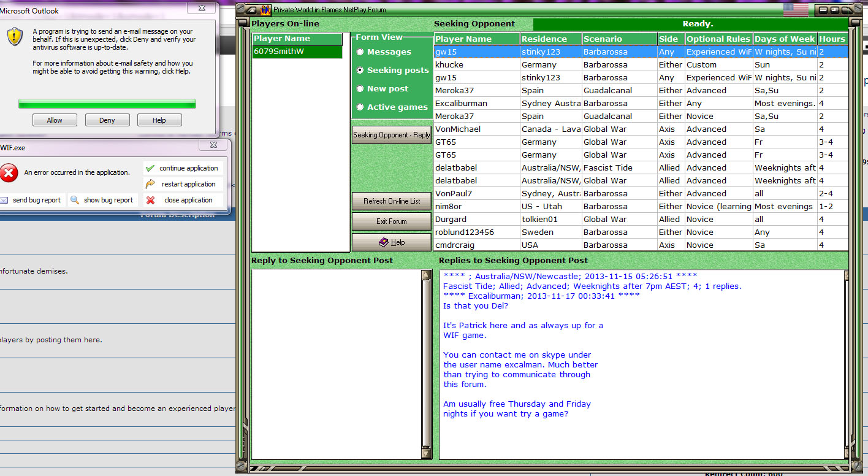Click the Hours column header
868x476 pixels.
(833, 39)
